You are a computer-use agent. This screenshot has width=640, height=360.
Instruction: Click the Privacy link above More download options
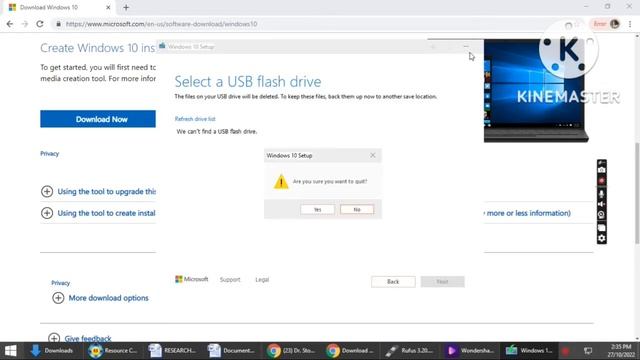click(60, 283)
